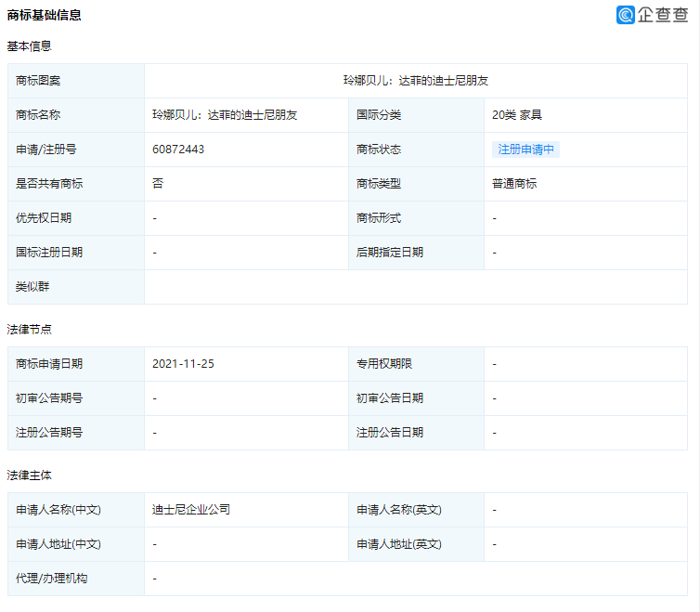Click the 是否共有商标 value 否
Screen dimensions: 700x612
[x=158, y=184]
